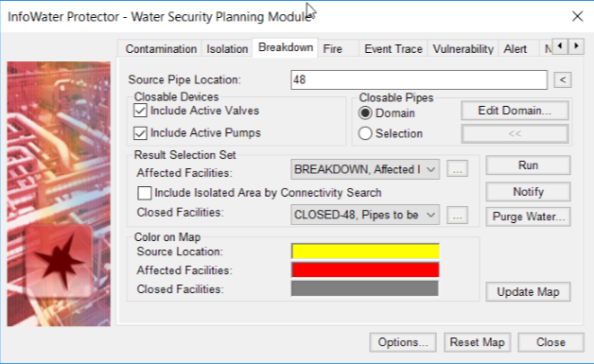Click the pick source pipe '<' button
The image size is (594, 364).
pyautogui.click(x=563, y=80)
